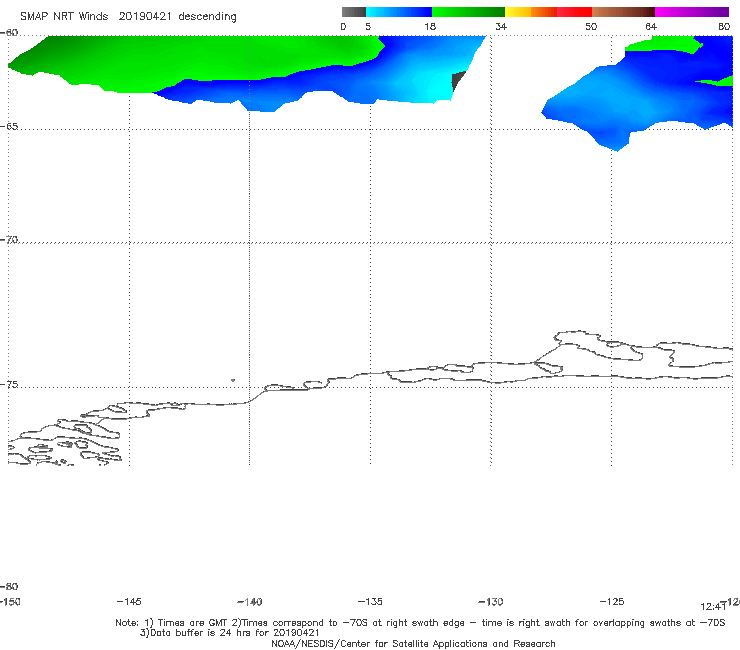Click the red segment of the color bar

tap(574, 12)
